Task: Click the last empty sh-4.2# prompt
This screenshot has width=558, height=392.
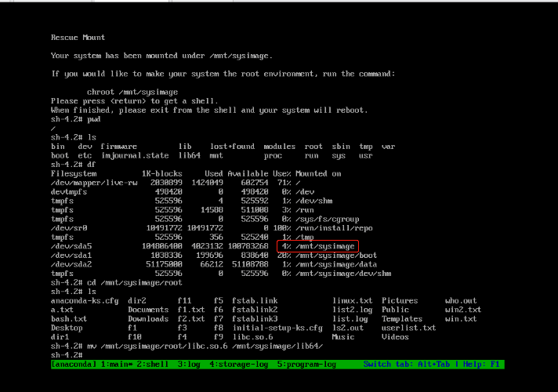Action: click(x=67, y=355)
